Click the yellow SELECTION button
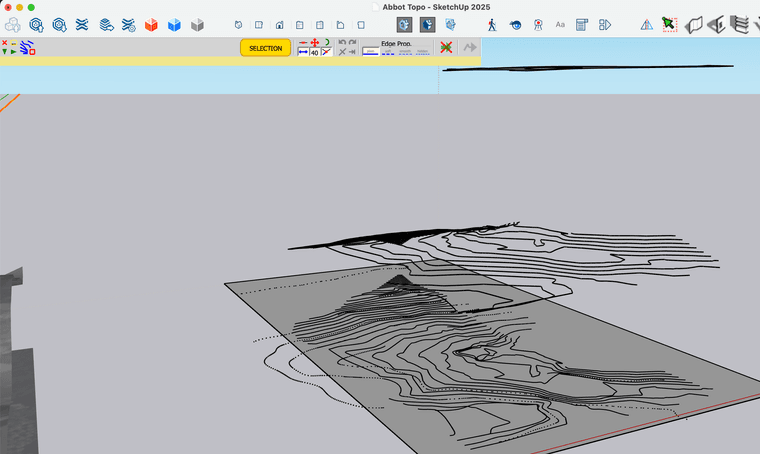 click(265, 48)
